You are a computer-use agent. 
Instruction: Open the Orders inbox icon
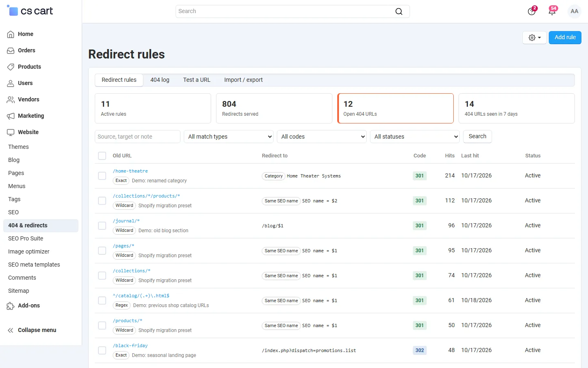click(x=11, y=51)
